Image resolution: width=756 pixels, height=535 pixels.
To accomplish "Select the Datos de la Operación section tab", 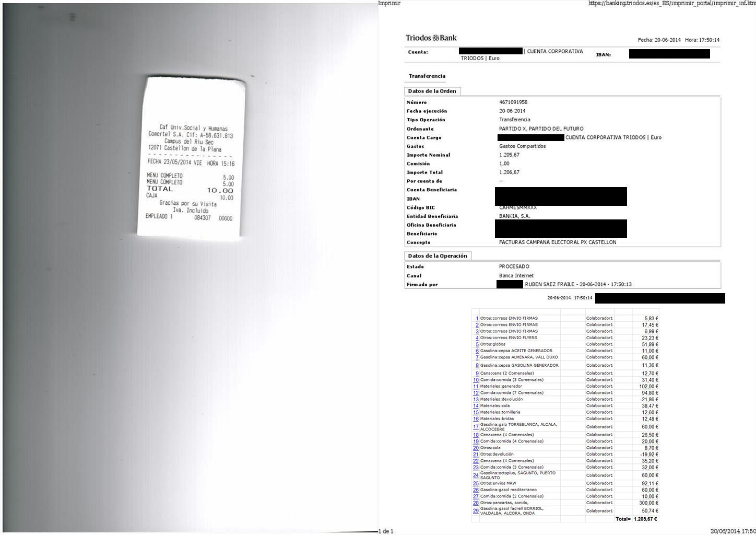I will point(438,256).
